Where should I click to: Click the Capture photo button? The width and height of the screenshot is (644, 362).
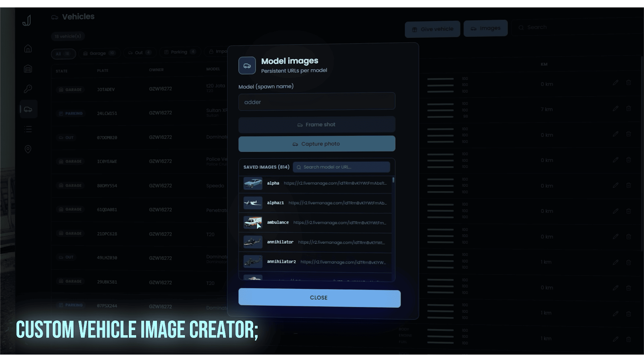[x=317, y=144]
